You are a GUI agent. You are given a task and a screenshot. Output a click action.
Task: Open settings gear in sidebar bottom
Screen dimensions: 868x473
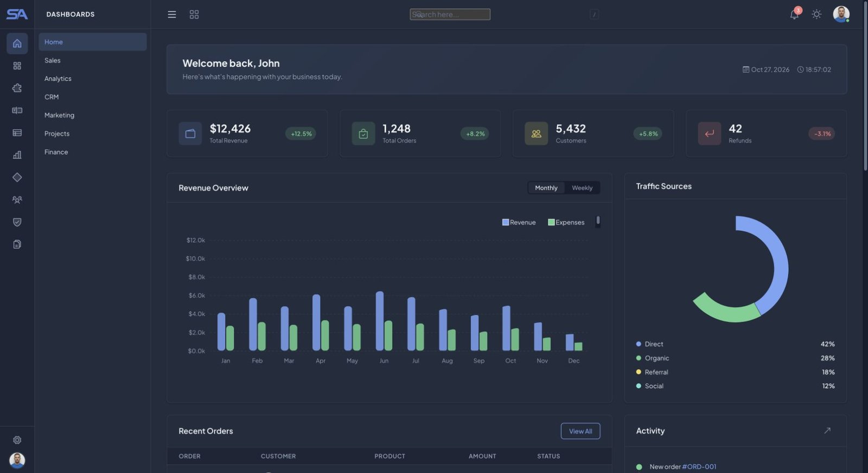tap(17, 440)
